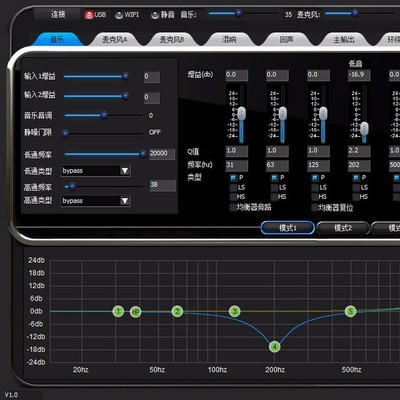
Task: Click the 低通频率 value field showing 20000
Action: (162, 154)
